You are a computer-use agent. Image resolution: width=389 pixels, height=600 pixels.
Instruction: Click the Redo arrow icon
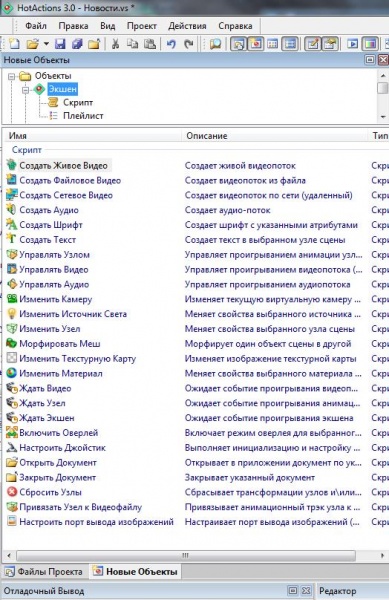pos(189,44)
